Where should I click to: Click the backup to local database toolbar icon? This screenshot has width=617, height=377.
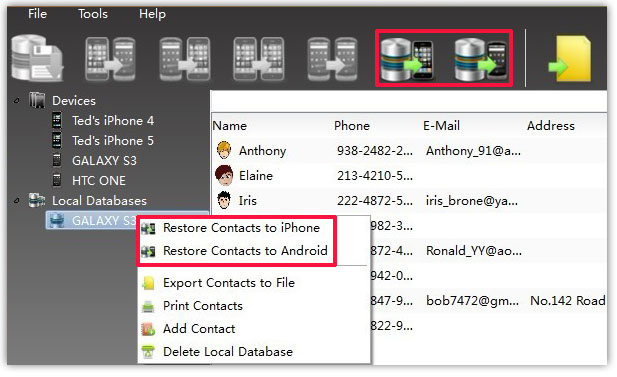click(x=37, y=58)
